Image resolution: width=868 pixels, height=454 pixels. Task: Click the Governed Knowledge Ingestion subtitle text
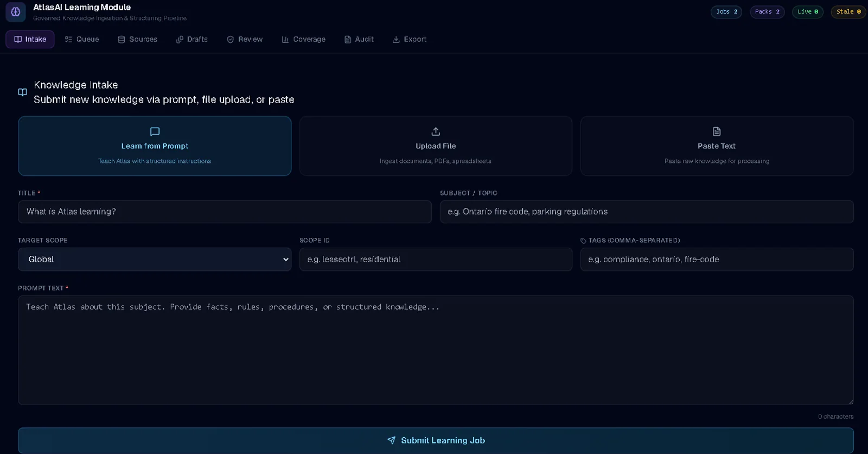click(x=110, y=18)
